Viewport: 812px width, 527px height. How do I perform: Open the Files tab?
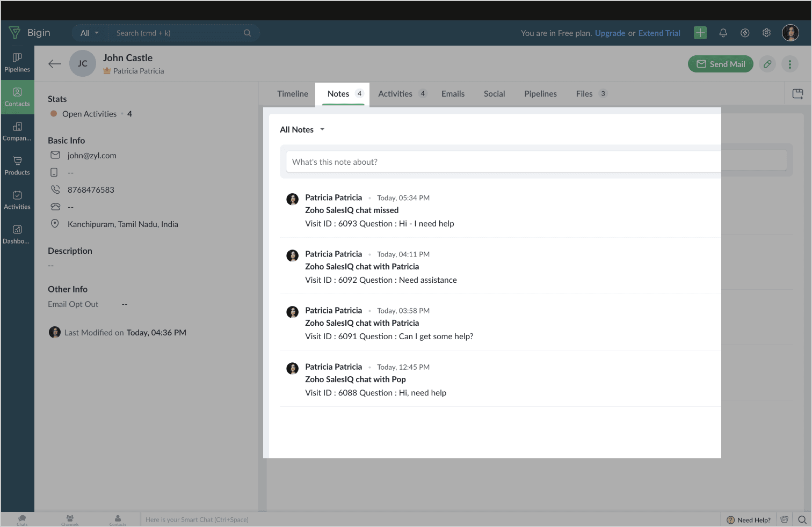coord(591,94)
